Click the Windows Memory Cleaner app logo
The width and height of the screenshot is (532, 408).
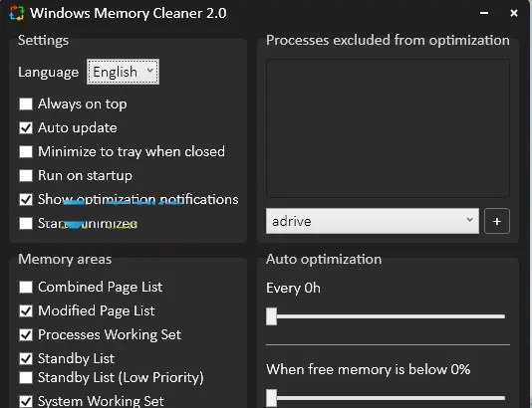17,13
